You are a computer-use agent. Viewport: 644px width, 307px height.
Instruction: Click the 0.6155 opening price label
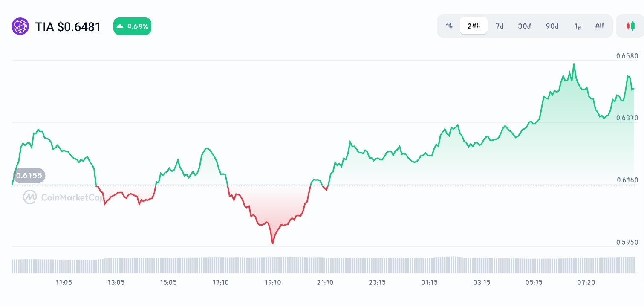[29, 175]
